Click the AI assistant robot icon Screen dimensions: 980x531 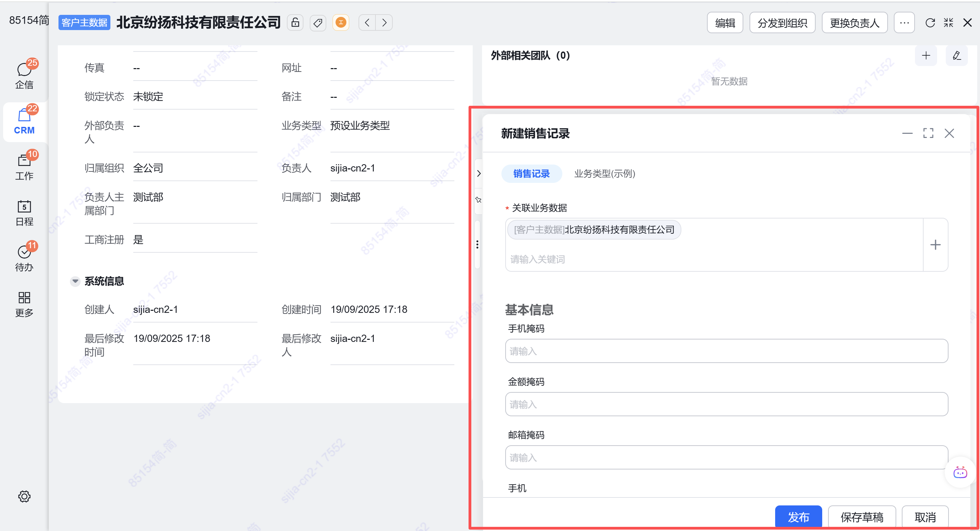960,473
